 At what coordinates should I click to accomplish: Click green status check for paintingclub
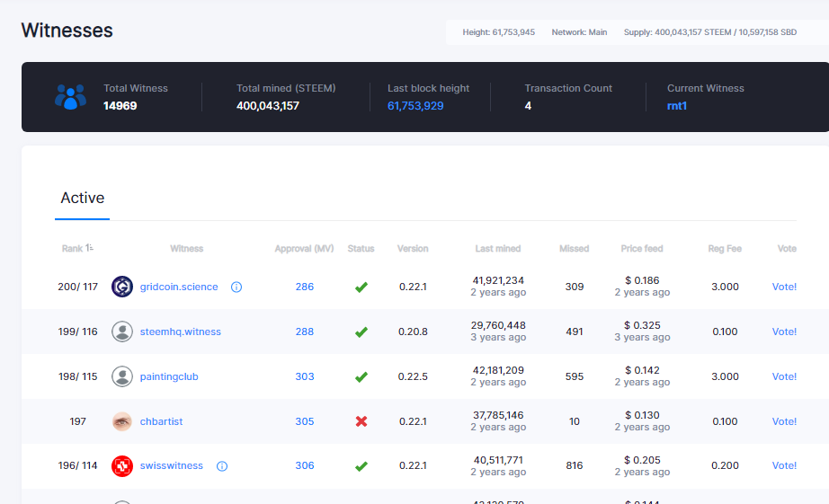(x=361, y=376)
